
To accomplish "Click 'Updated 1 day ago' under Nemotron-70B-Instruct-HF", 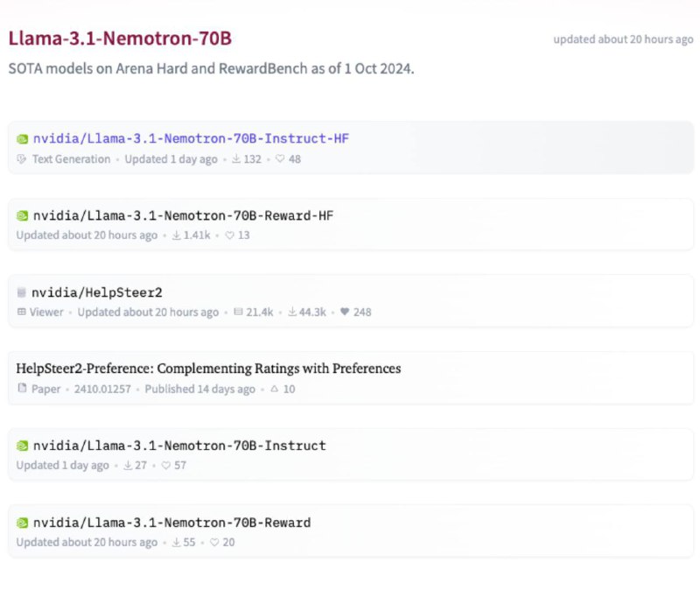I will pyautogui.click(x=171, y=159).
